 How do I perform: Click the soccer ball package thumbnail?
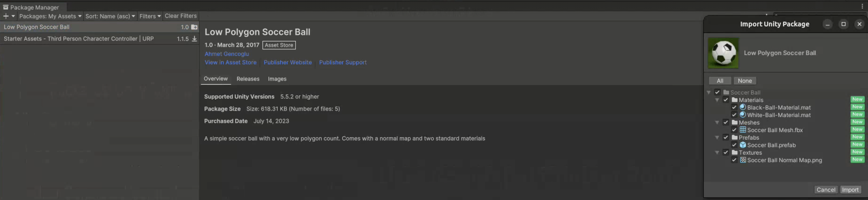[723, 53]
